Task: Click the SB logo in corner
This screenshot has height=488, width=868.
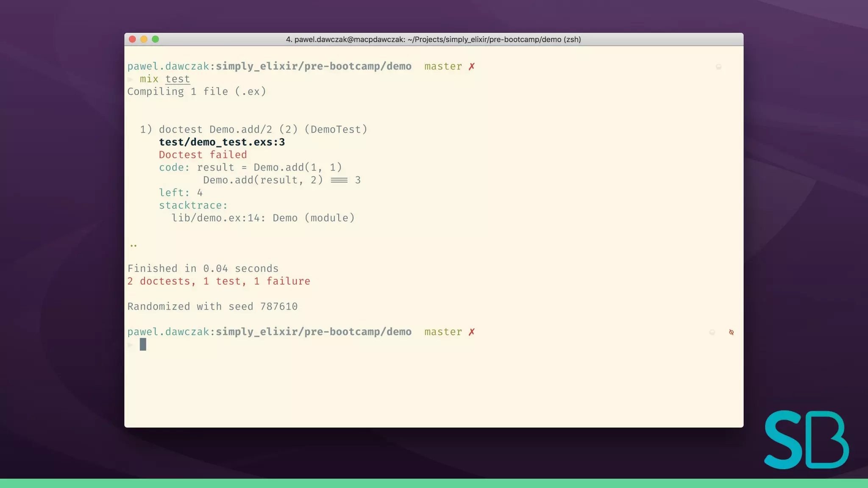Action: (x=806, y=440)
